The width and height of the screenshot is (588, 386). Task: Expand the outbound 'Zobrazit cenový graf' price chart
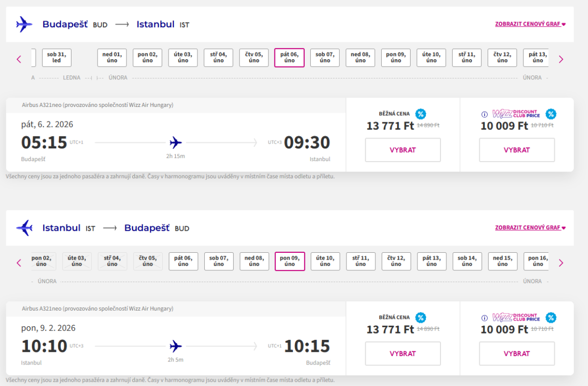(530, 24)
